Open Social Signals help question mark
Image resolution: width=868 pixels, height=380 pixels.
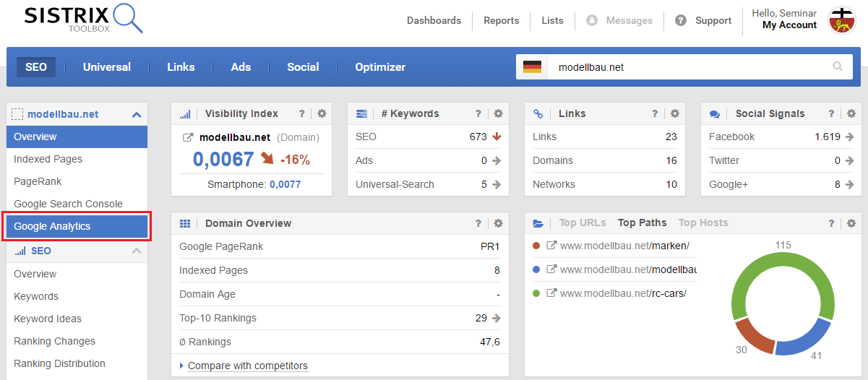point(832,113)
